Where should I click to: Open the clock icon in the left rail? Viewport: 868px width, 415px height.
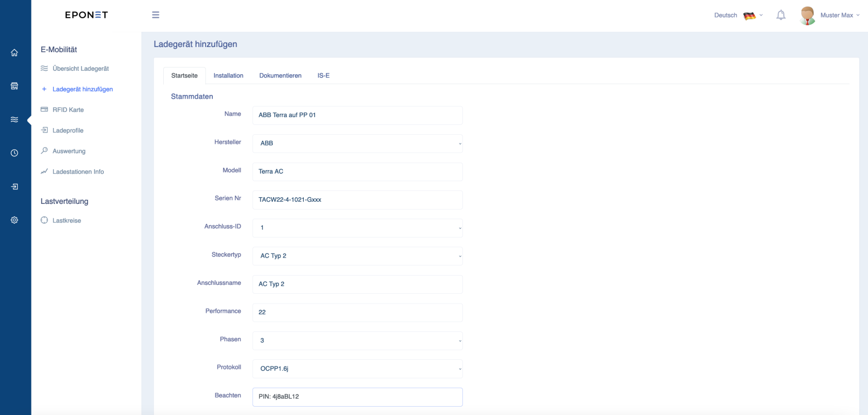(x=14, y=153)
